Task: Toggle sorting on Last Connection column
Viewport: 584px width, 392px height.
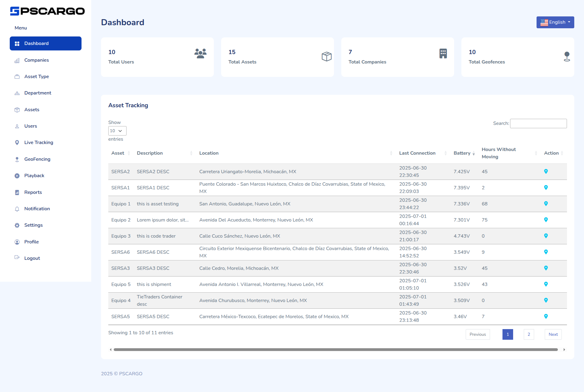Action: pyautogui.click(x=445, y=153)
